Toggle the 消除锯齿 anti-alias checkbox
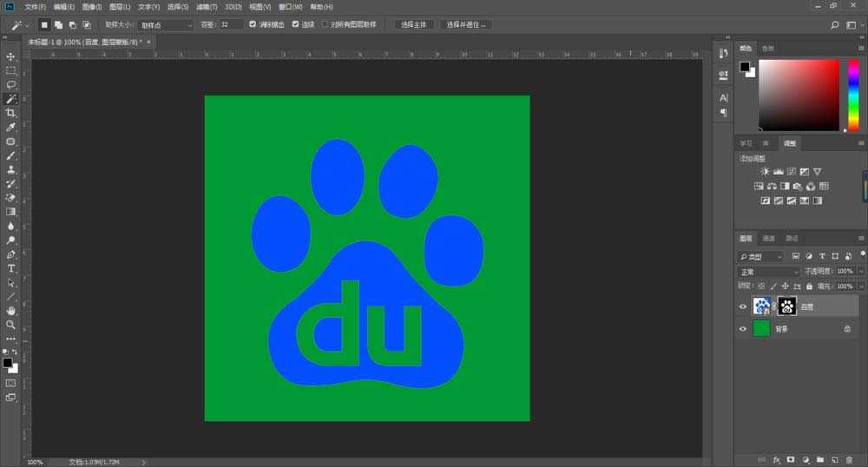 point(253,24)
